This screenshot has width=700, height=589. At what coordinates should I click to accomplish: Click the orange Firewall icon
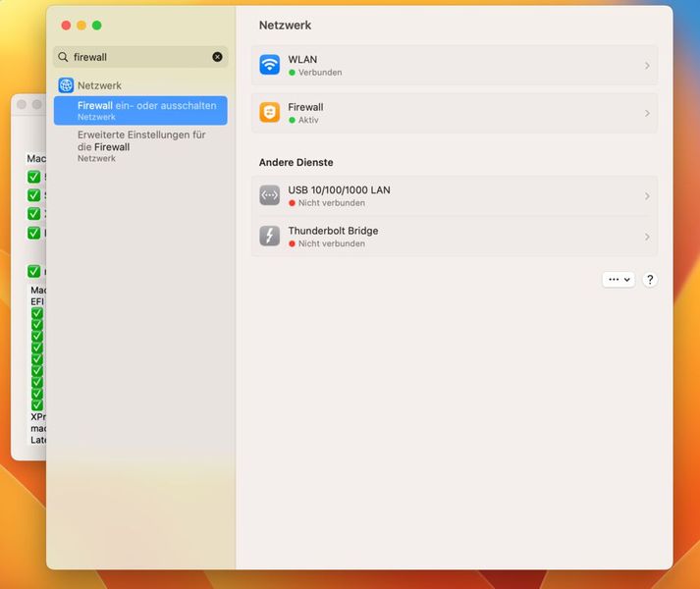[270, 113]
